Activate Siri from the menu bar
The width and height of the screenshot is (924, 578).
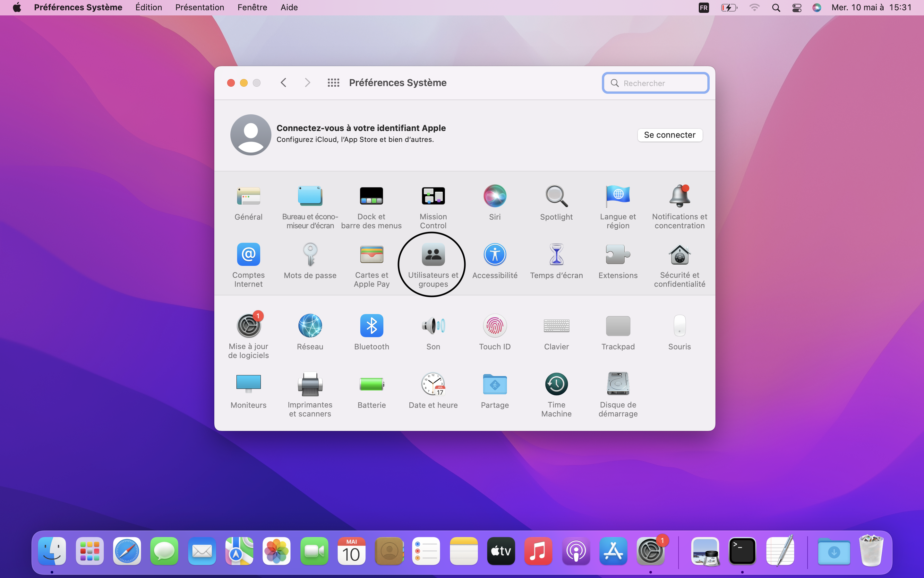coord(817,8)
